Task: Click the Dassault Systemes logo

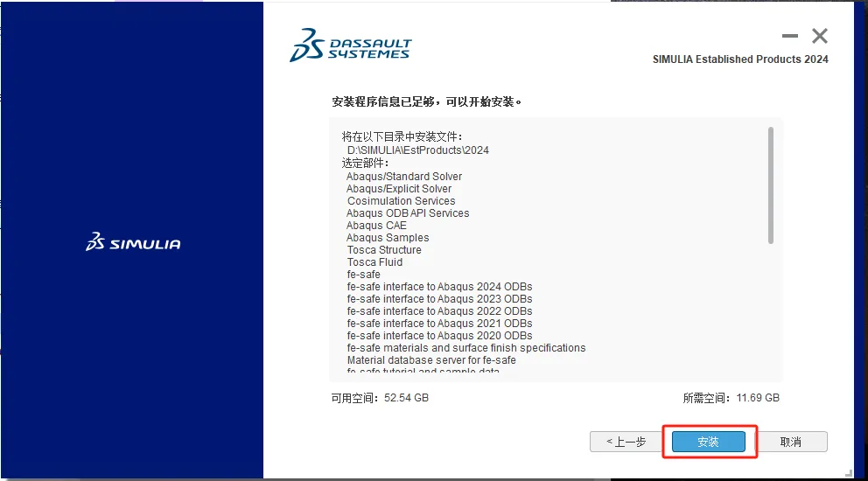Action: pos(350,45)
